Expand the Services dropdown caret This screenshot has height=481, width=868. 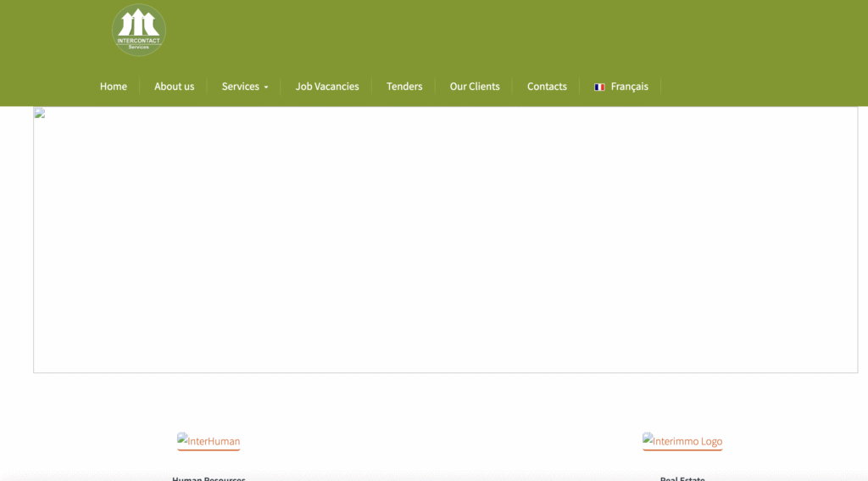pos(266,87)
